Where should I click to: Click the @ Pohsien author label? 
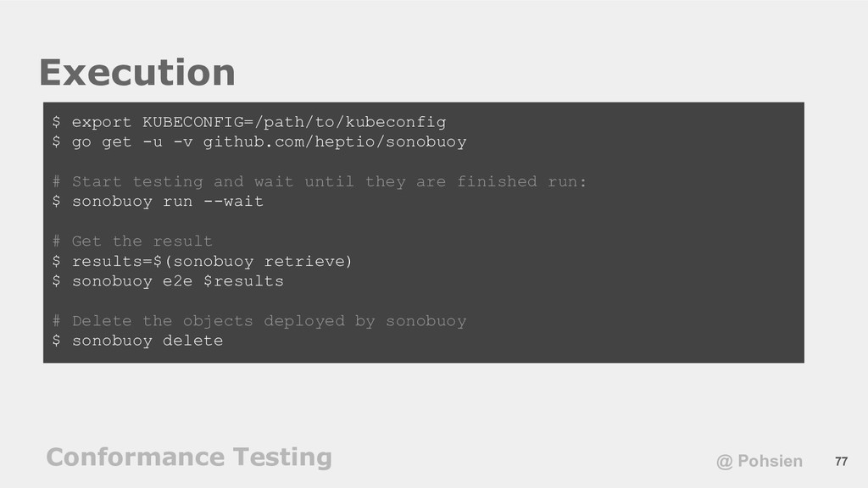point(759,461)
